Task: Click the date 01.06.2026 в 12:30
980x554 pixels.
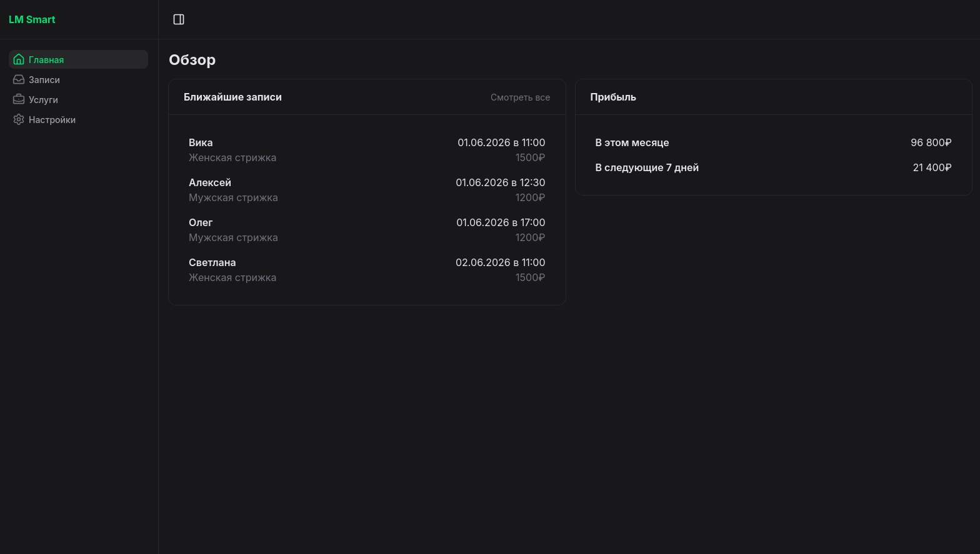Action: pyautogui.click(x=501, y=182)
